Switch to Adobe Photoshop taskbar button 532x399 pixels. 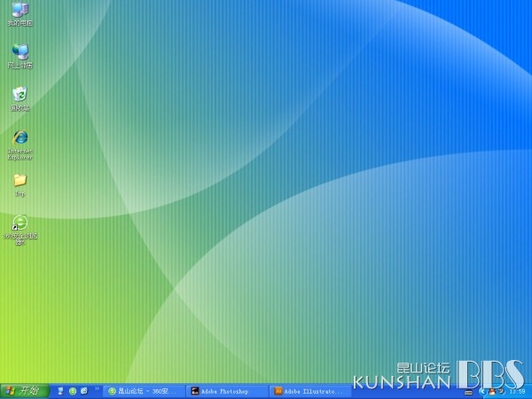point(228,392)
